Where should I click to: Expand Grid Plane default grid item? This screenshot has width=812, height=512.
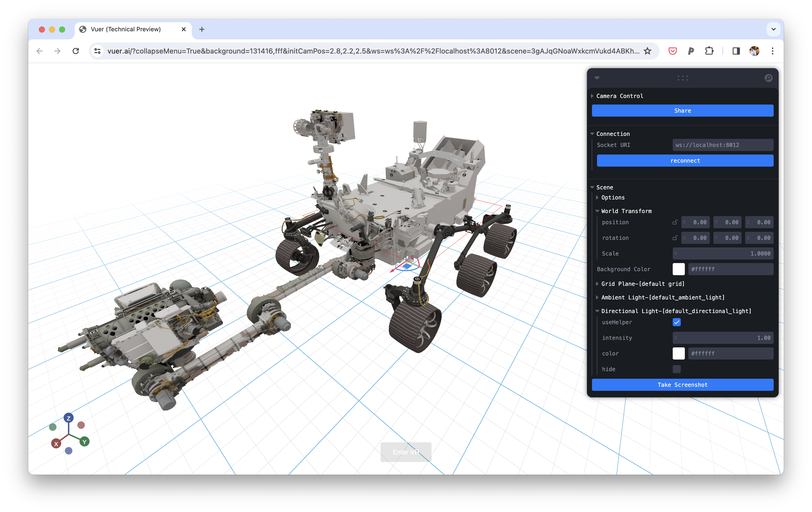(642, 284)
